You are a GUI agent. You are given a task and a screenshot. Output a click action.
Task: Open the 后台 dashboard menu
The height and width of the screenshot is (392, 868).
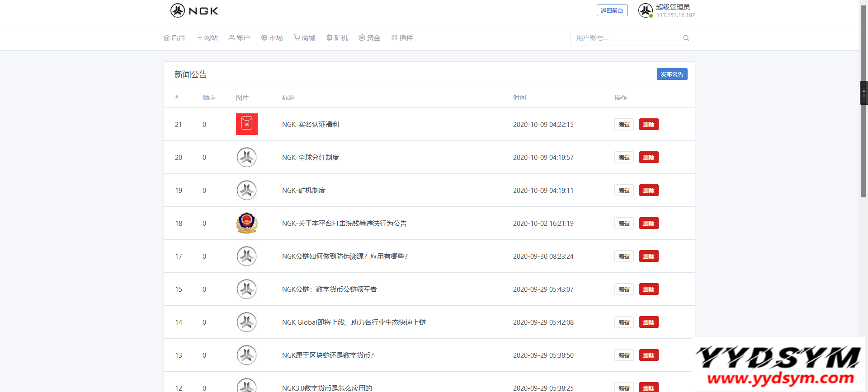pyautogui.click(x=175, y=38)
